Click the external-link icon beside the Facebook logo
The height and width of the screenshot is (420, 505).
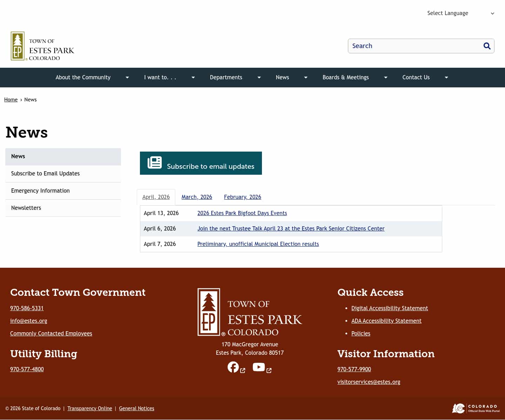tap(243, 371)
